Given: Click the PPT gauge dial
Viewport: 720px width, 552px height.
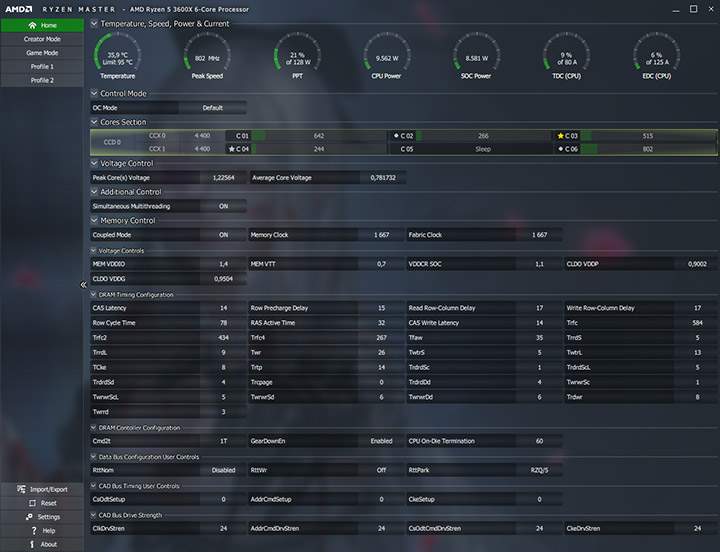Looking at the screenshot, I should pyautogui.click(x=297, y=51).
